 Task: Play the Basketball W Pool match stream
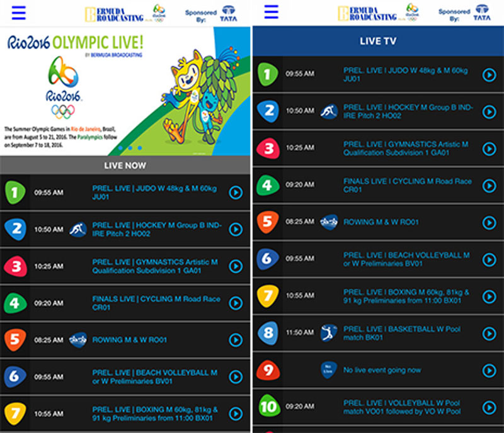(489, 334)
